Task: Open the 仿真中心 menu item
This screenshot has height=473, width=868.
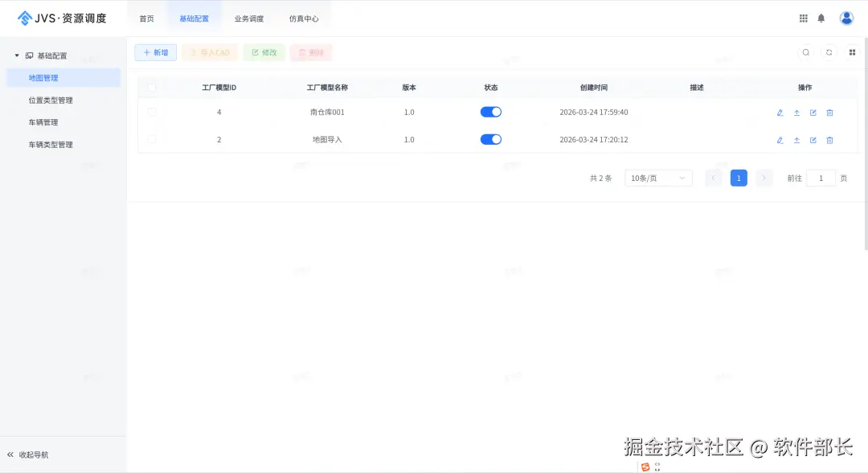Action: click(304, 17)
